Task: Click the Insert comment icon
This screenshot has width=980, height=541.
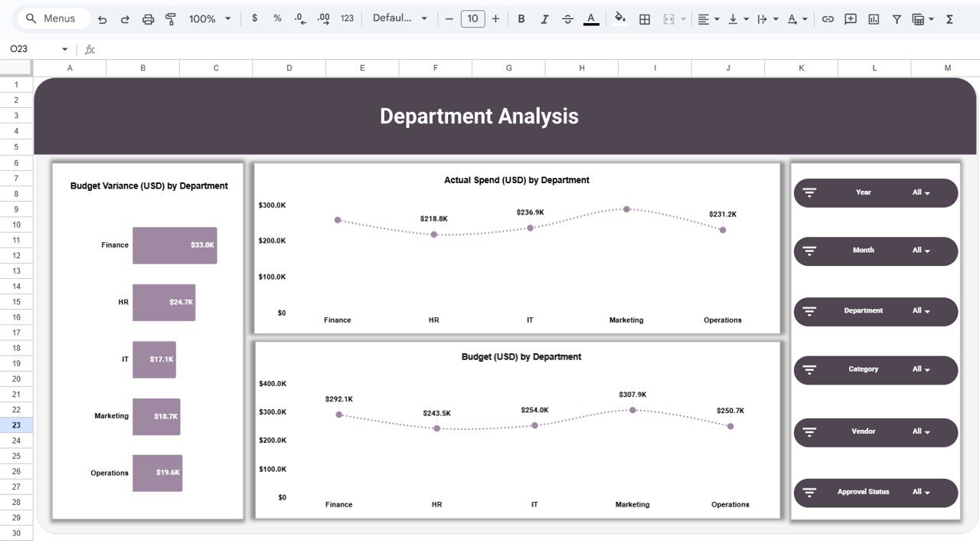Action: 850,18
